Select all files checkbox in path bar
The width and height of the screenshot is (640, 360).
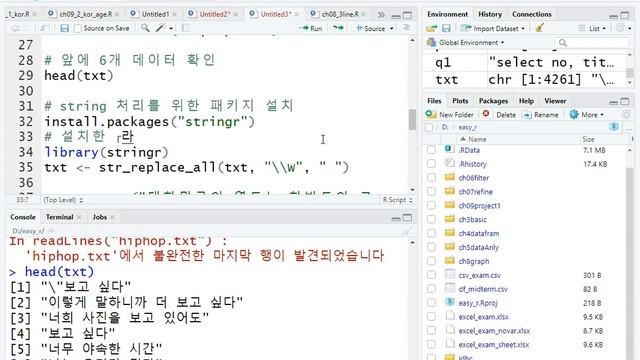coord(429,127)
